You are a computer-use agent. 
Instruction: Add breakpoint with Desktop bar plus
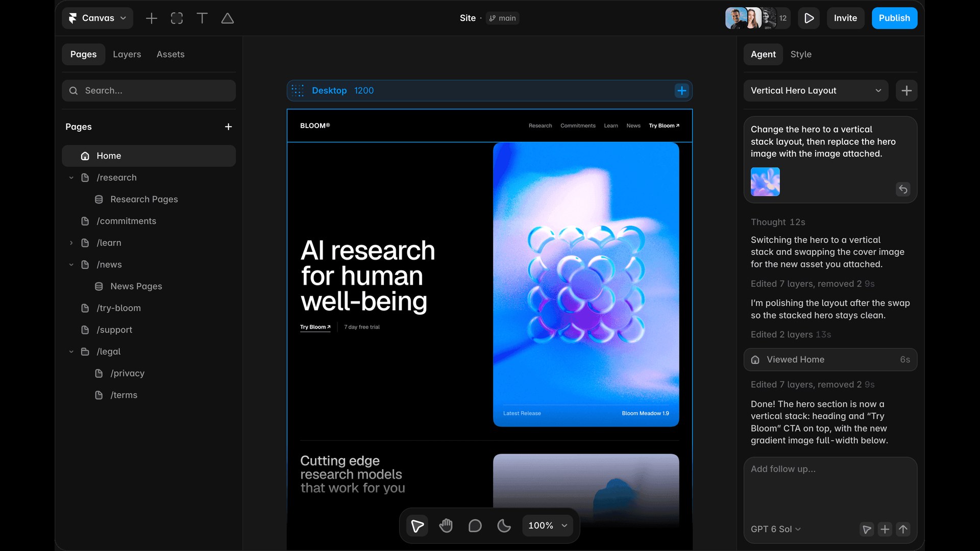(682, 91)
